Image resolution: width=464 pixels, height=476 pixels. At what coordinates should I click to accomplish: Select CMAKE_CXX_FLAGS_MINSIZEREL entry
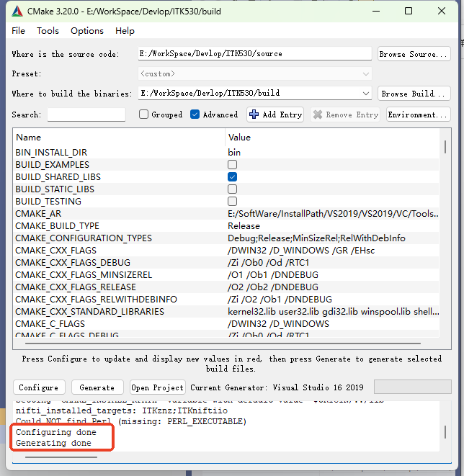(84, 275)
